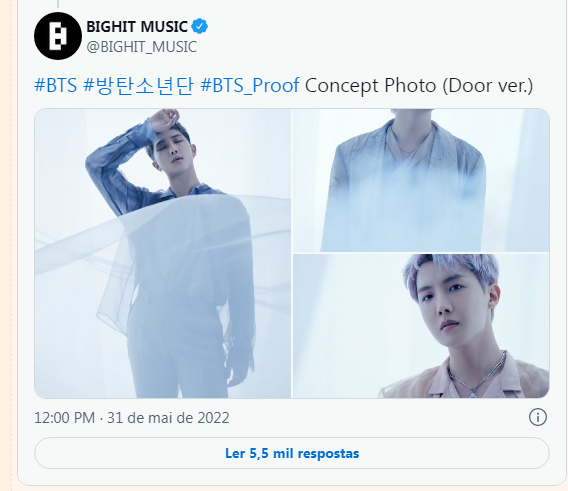Click the blank area right of the verified badge
The height and width of the screenshot is (491, 568).
click(x=380, y=27)
